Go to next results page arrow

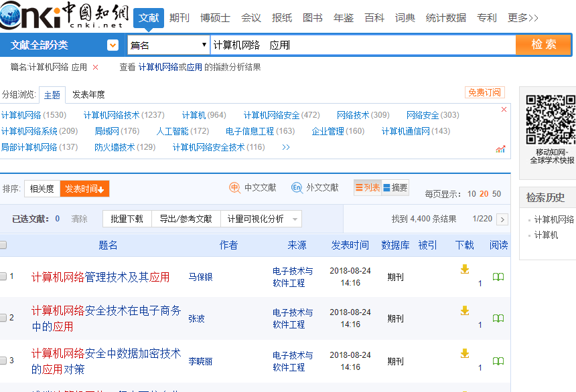(502, 219)
